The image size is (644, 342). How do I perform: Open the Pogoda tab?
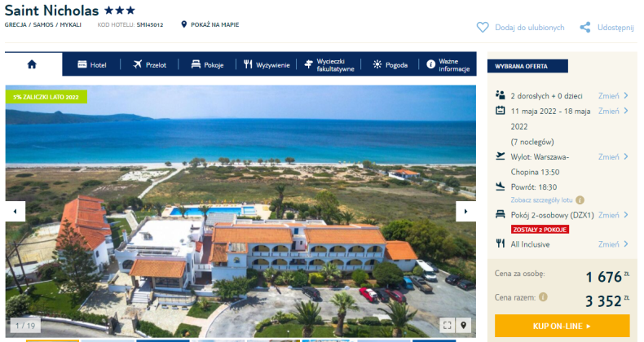tap(390, 65)
